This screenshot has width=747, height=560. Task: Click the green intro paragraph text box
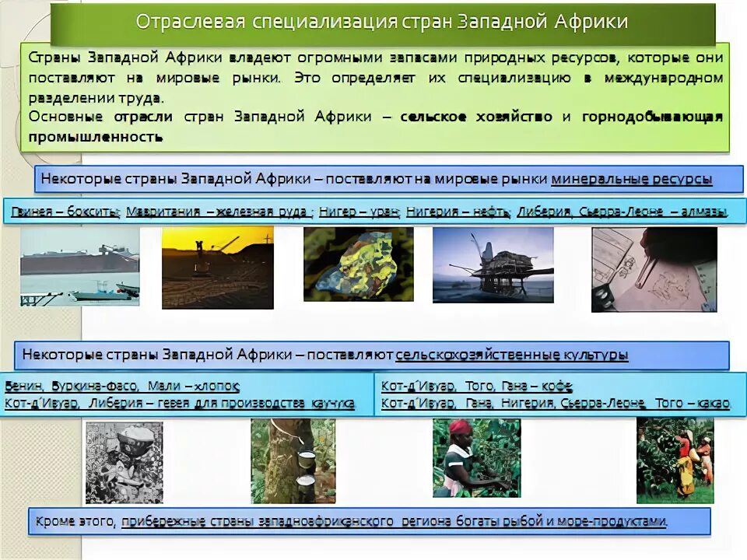coord(375,97)
